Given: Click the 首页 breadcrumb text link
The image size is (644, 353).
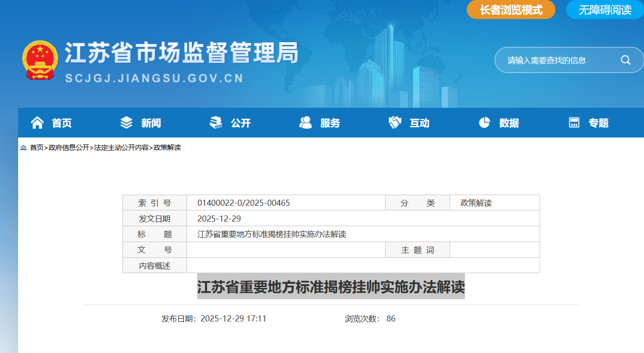Looking at the screenshot, I should [37, 148].
